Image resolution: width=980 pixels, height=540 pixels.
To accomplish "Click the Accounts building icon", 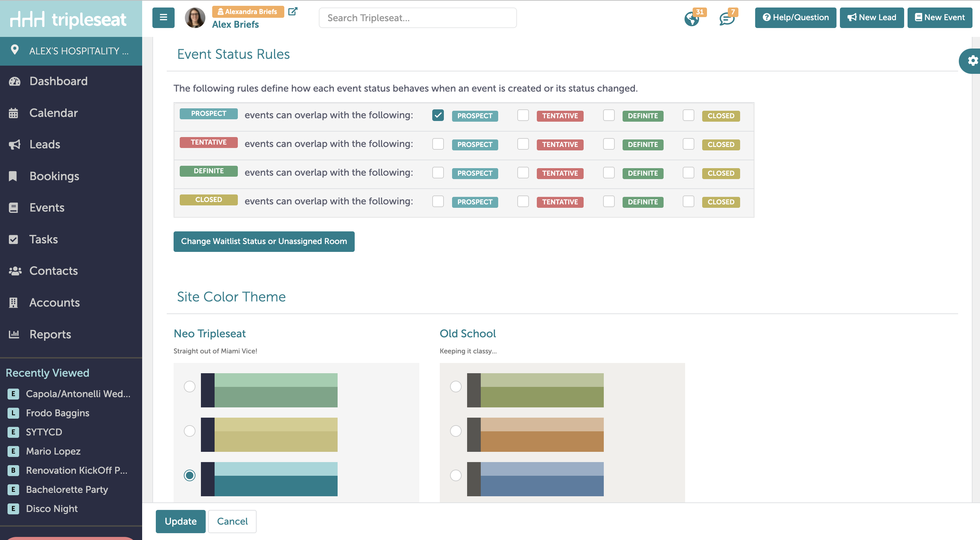I will point(13,302).
